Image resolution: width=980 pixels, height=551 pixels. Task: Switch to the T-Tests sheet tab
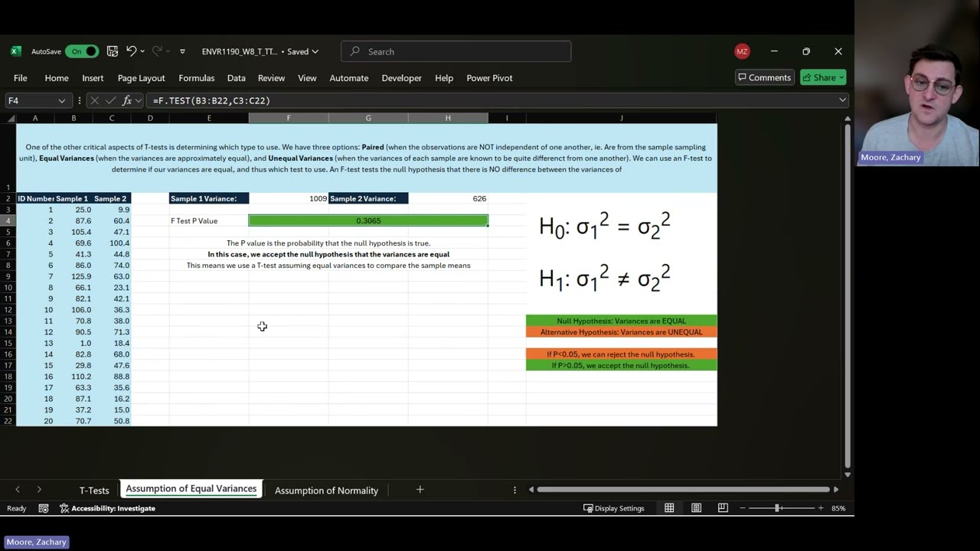(94, 490)
